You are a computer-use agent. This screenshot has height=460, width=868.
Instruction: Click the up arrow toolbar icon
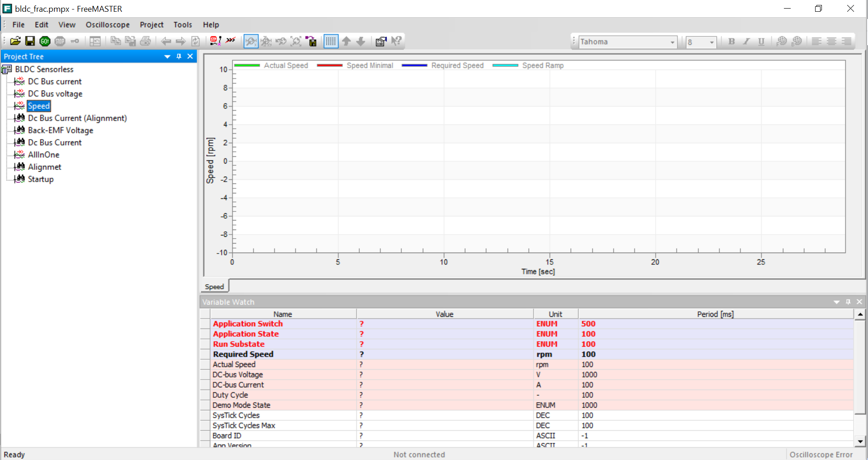coord(346,41)
